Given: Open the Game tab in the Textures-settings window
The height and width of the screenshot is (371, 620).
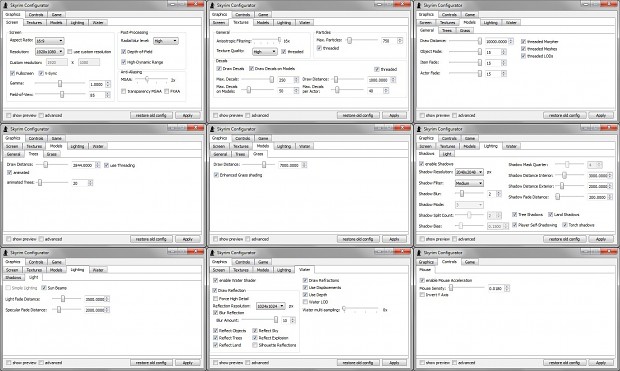Looking at the screenshot, I should click(263, 15).
